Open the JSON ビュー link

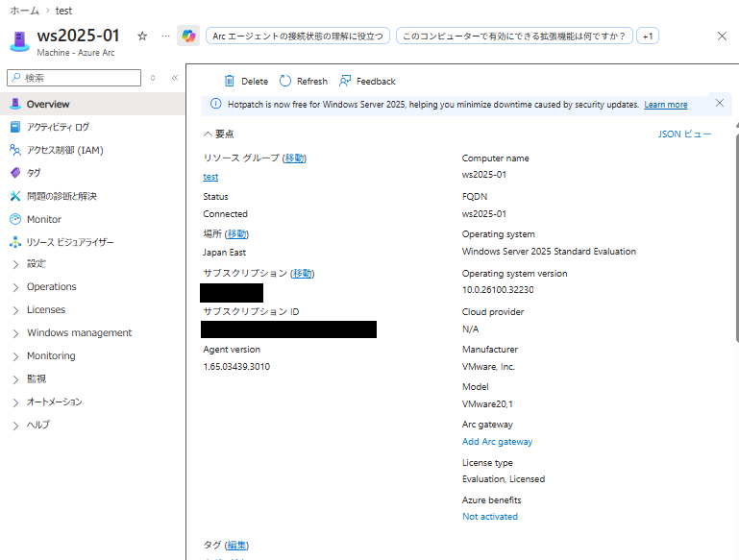click(684, 134)
